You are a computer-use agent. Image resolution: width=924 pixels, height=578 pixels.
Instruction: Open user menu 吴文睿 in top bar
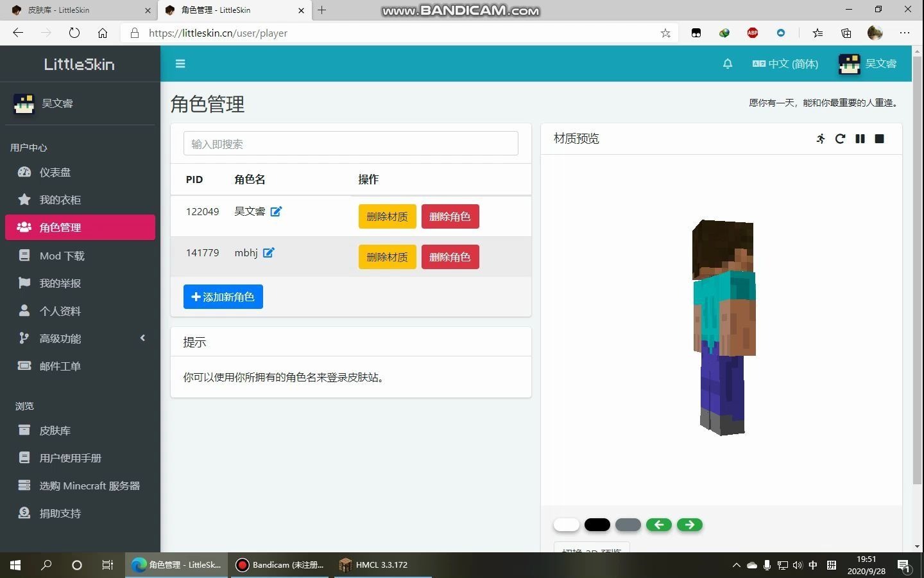click(868, 64)
